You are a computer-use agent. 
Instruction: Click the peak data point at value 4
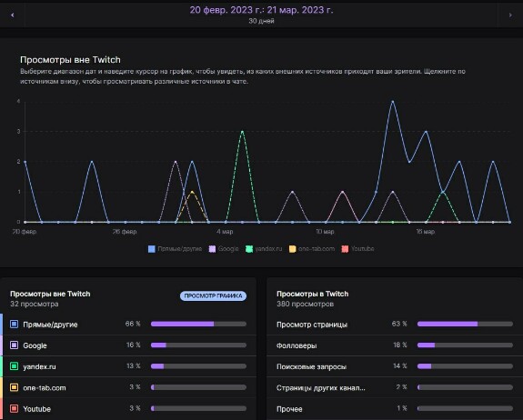(393, 101)
